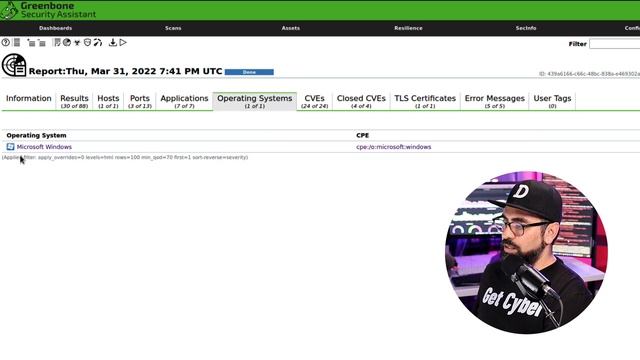
Task: Switch to the Ports tab
Action: point(140,101)
